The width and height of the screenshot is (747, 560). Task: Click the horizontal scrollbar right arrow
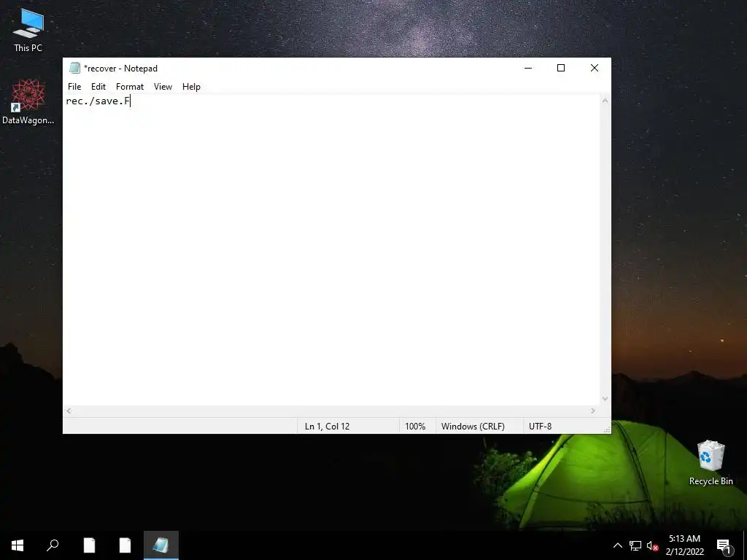point(593,411)
